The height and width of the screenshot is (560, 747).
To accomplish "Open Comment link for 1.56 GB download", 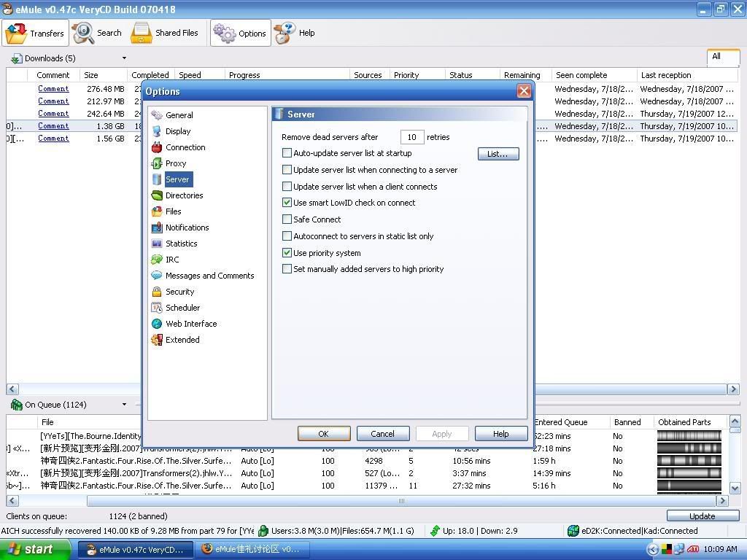I will point(53,138).
